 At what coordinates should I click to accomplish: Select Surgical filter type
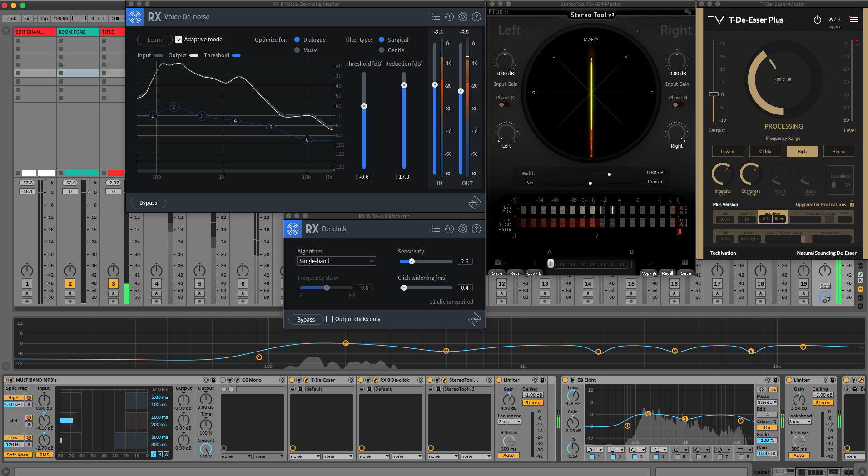[x=382, y=40]
